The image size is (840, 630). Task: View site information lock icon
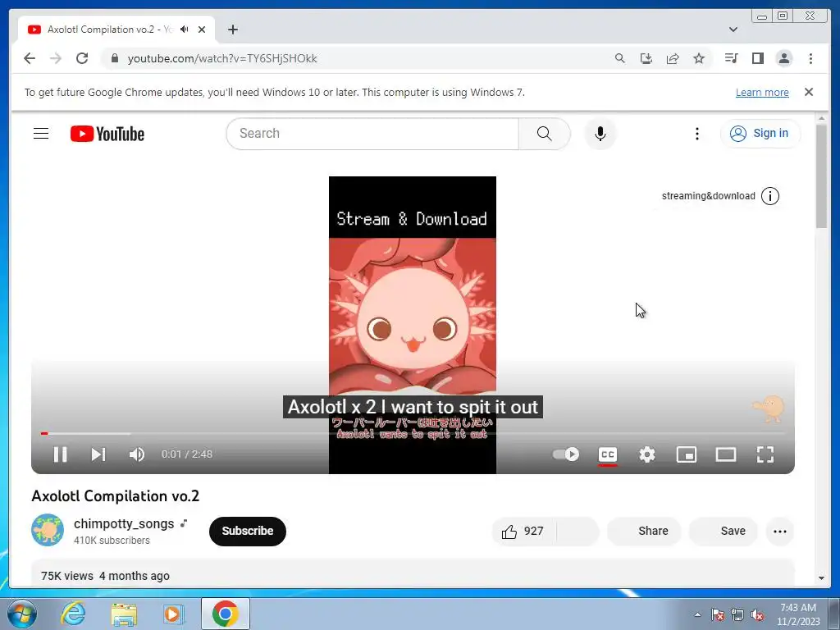tap(114, 58)
